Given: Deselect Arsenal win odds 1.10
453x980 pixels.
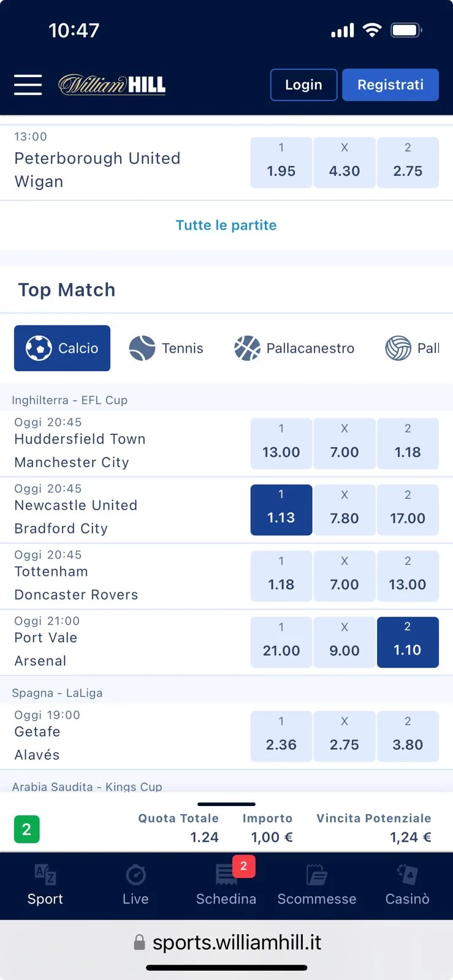Looking at the screenshot, I should (408, 642).
